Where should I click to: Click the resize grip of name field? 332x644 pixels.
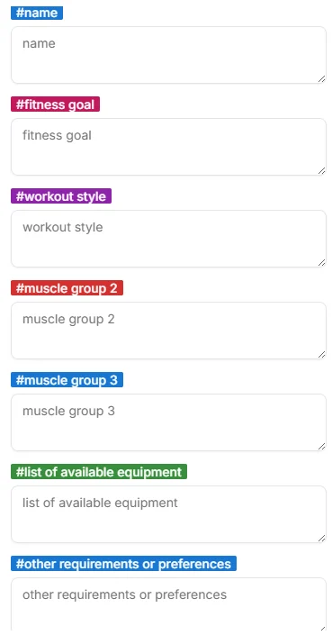click(x=322, y=79)
